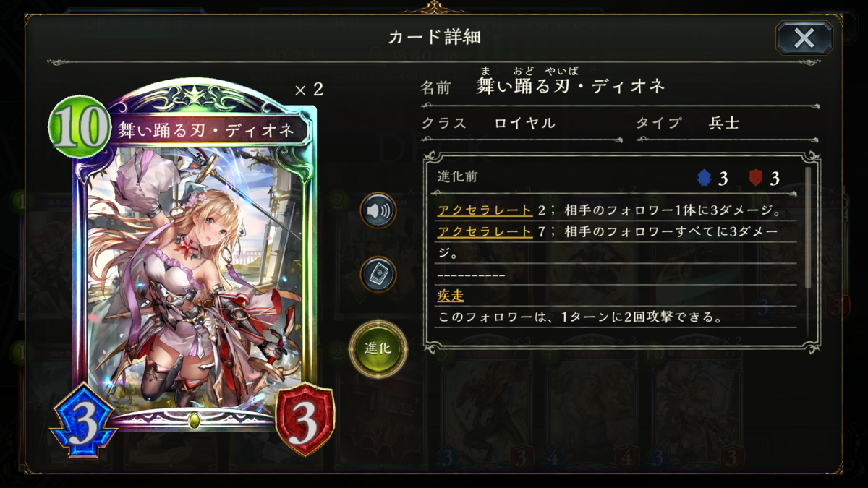Toggle the 進化 evolve view button
This screenshot has width=868, height=488.
[x=378, y=348]
